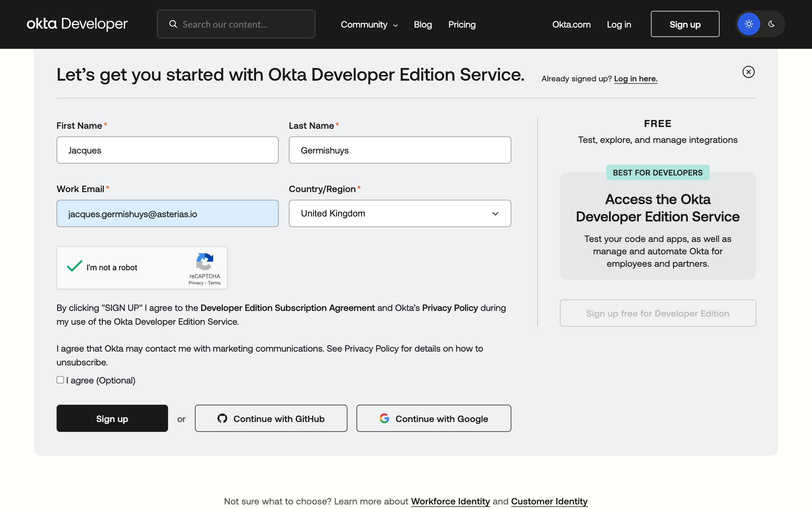This screenshot has width=812, height=508.
Task: Open the Country/Region dropdown
Action: point(400,213)
